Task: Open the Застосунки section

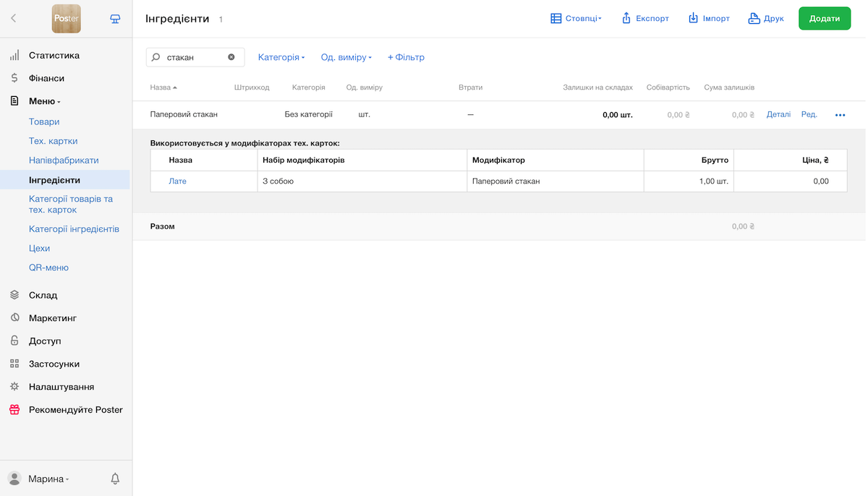Action: point(54,364)
